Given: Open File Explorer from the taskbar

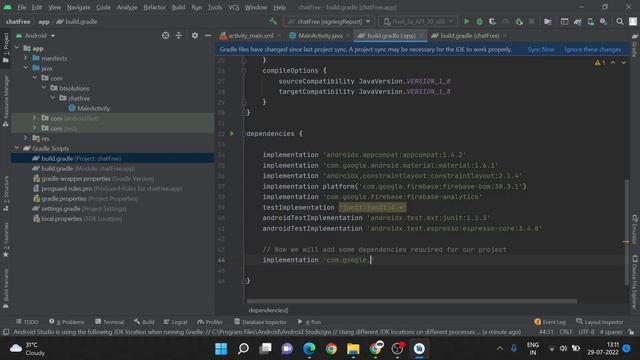Looking at the screenshot, I should pyautogui.click(x=353, y=349).
